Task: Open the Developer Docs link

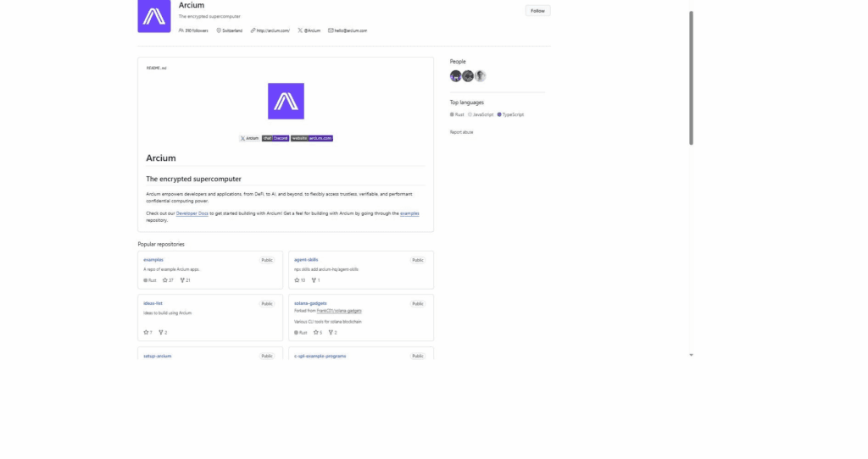Action: tap(192, 213)
